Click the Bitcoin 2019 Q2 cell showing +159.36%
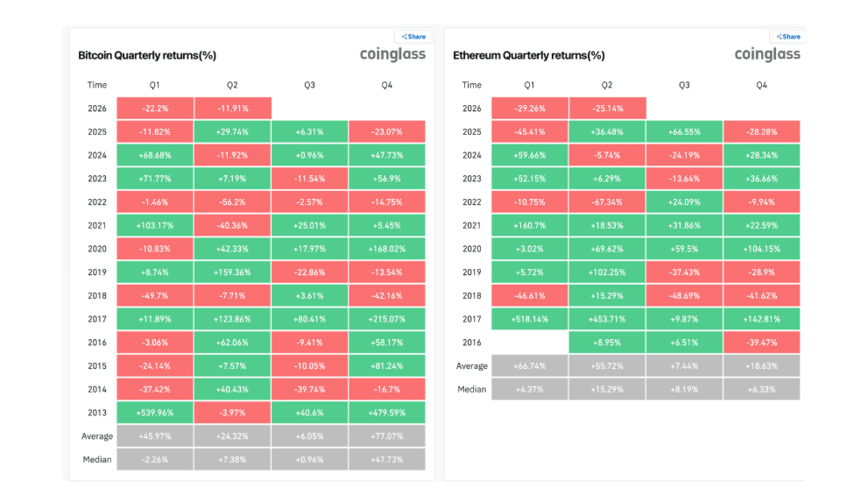The image size is (868, 502). click(x=232, y=272)
